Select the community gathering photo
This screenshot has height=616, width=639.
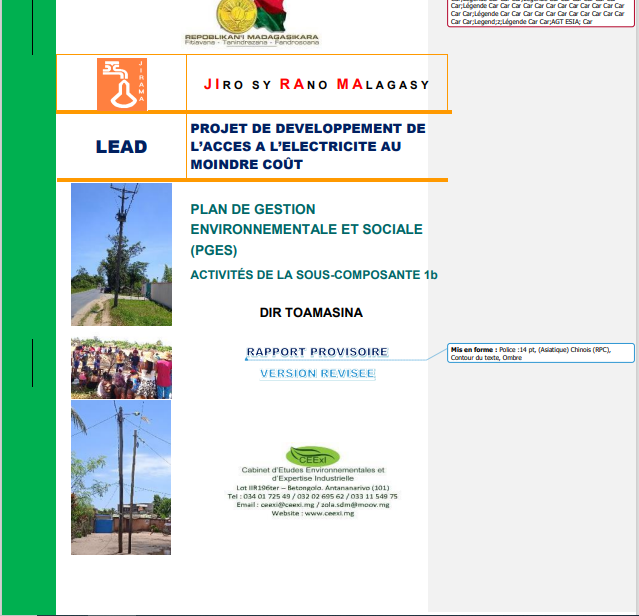121,367
